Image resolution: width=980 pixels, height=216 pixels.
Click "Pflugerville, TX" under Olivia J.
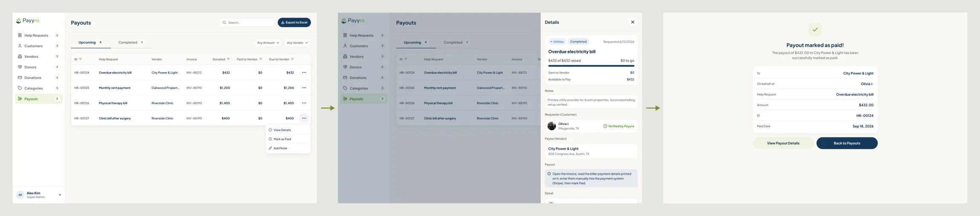(x=568, y=128)
